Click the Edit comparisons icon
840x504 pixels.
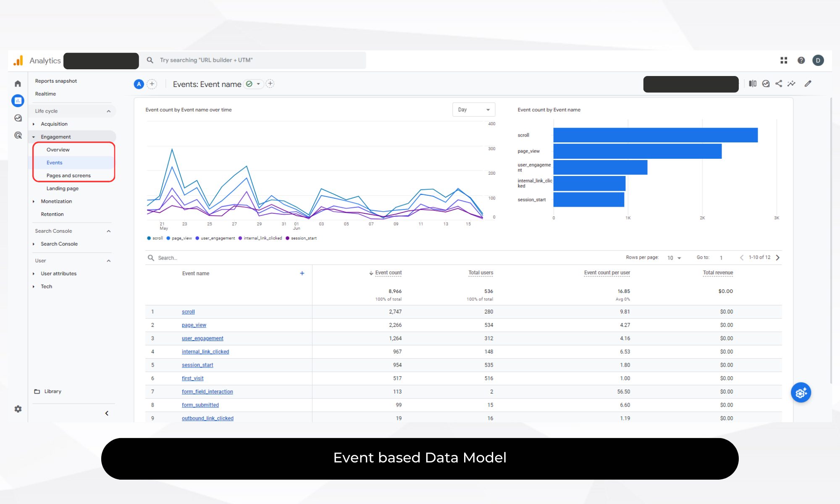click(x=753, y=84)
